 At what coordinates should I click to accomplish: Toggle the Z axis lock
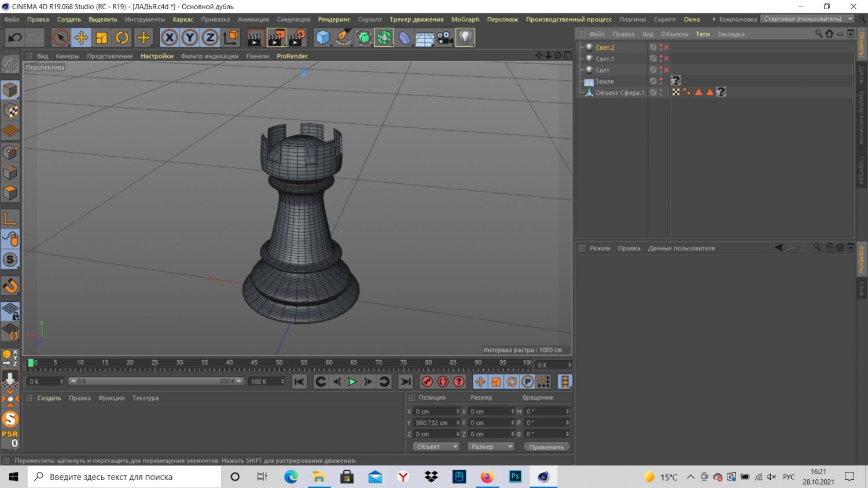(210, 38)
